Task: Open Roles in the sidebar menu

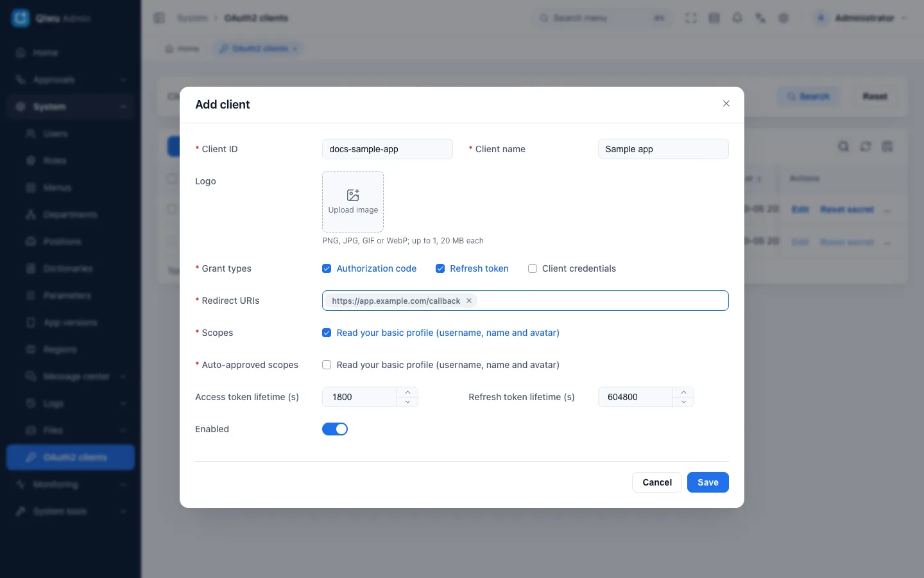Action: 71,161
